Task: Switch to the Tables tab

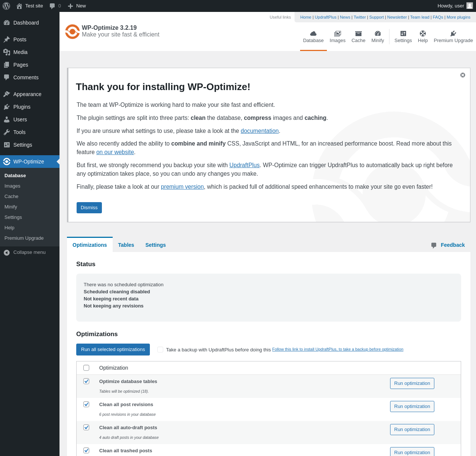Action: (x=126, y=245)
